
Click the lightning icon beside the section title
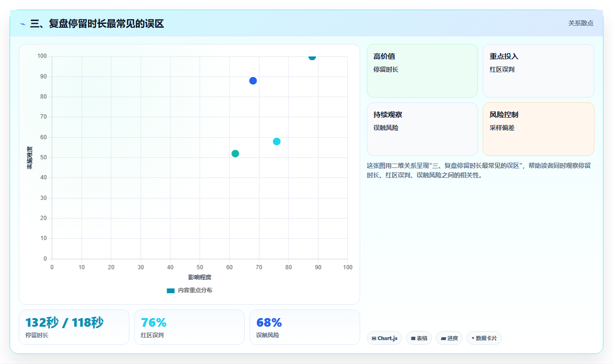[x=23, y=23]
